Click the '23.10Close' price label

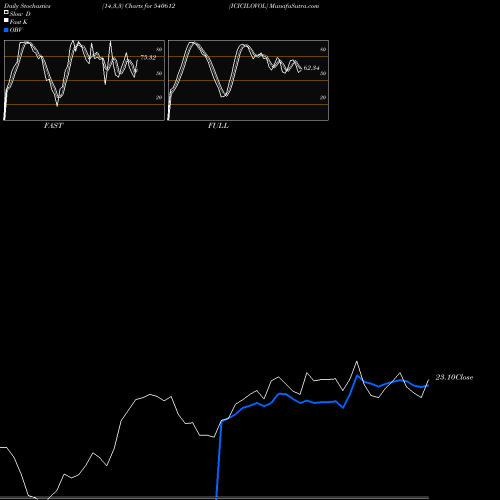click(x=454, y=377)
